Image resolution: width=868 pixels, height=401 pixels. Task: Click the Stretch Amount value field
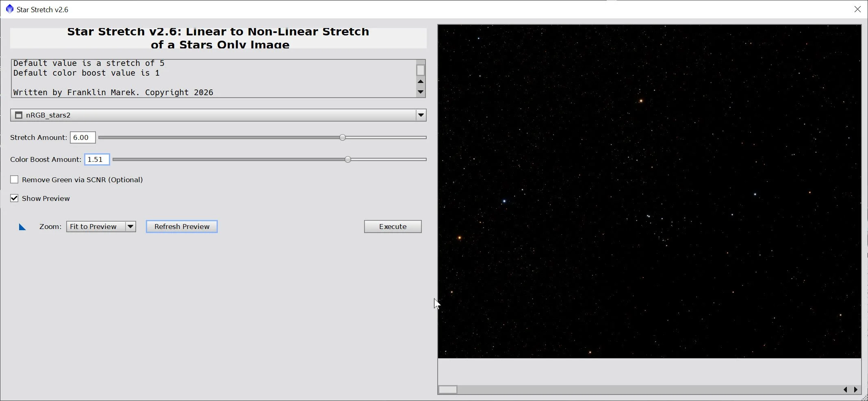click(x=83, y=137)
